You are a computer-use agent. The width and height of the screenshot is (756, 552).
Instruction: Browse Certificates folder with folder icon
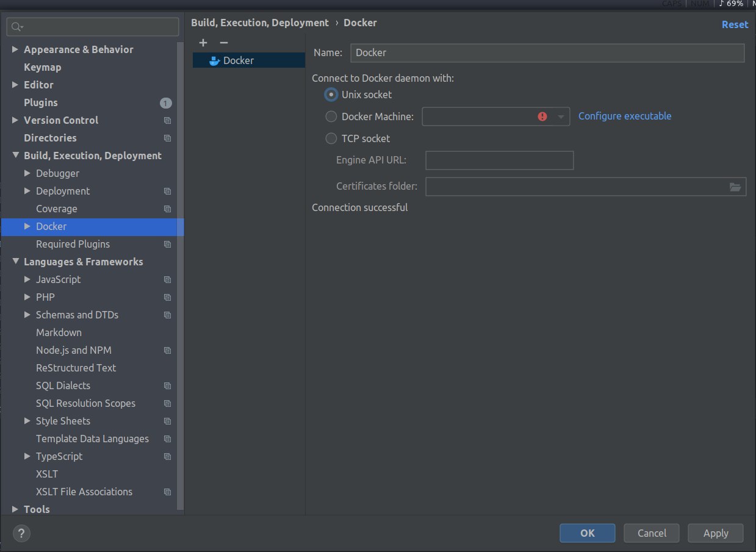point(735,187)
